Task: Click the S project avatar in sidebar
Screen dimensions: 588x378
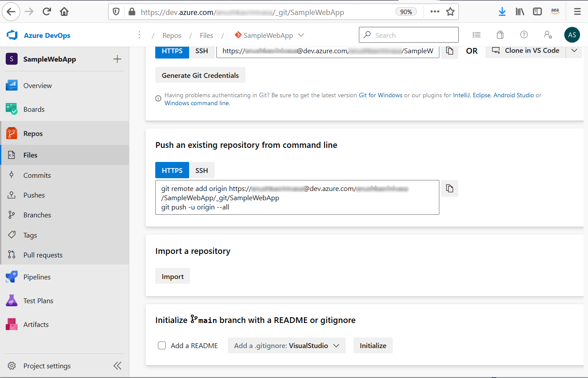Action: (11, 59)
